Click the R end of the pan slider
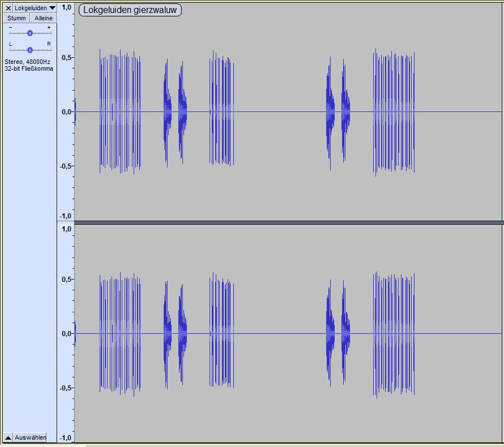The height and width of the screenshot is (447, 504). pos(49,44)
